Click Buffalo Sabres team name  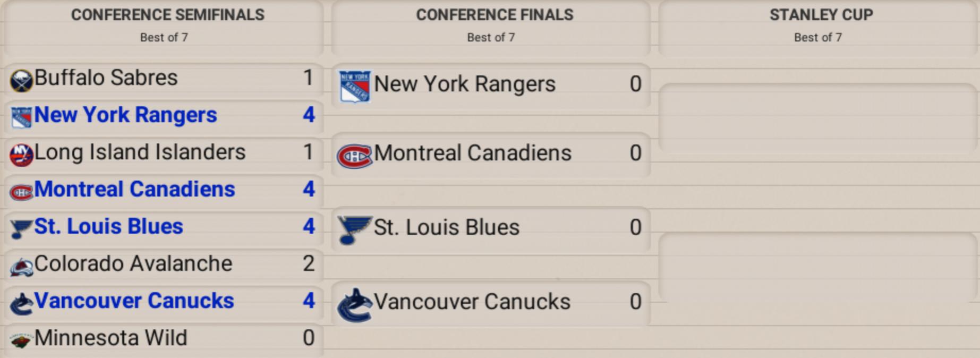point(106,78)
